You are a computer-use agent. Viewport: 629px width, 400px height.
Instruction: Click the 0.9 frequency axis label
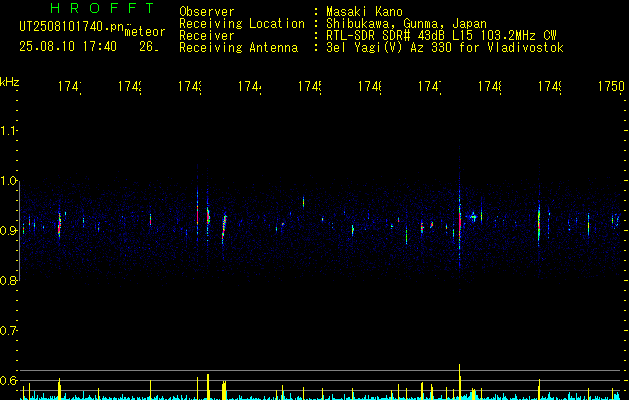coord(8,231)
